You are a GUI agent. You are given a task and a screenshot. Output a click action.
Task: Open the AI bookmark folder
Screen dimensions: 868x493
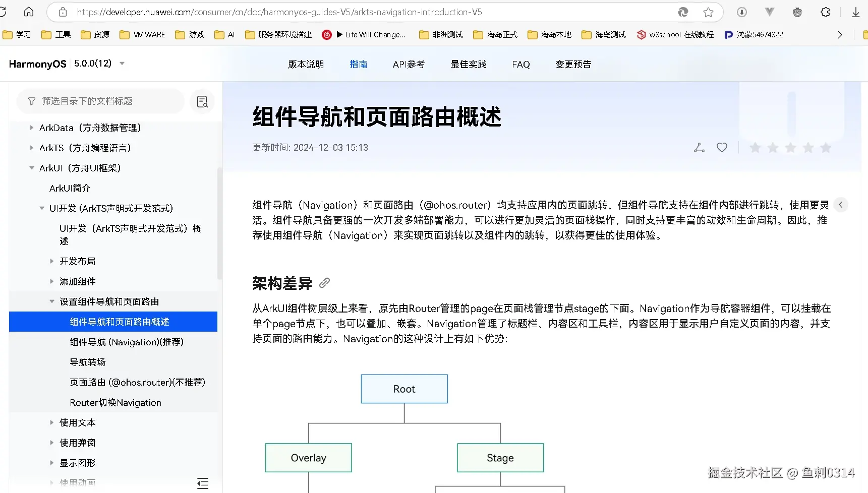224,34
